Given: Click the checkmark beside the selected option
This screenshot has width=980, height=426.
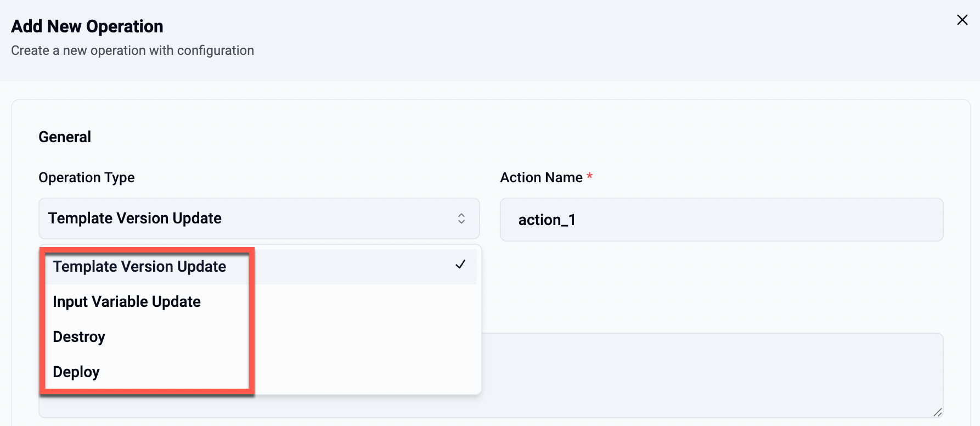Looking at the screenshot, I should [460, 265].
